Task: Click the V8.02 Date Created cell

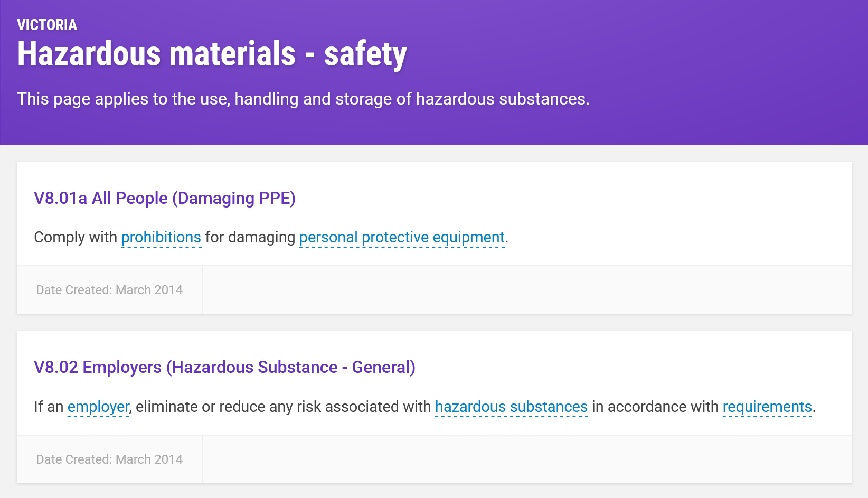Action: pos(109,459)
